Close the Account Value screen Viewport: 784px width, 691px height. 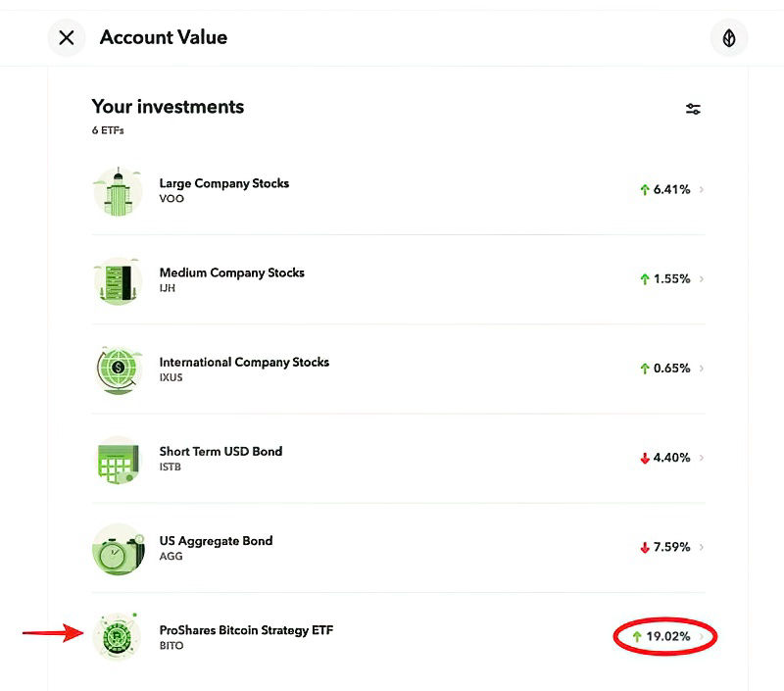pos(67,38)
